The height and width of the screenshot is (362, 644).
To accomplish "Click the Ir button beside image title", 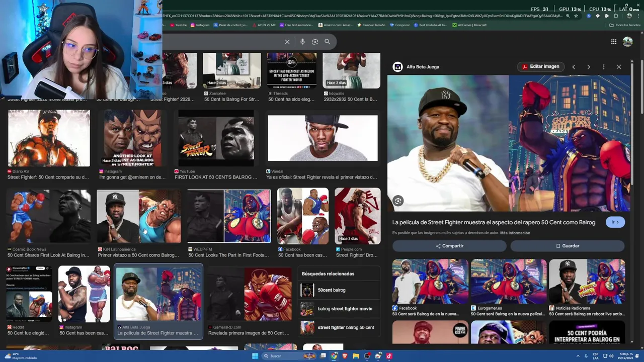I will tap(615, 222).
